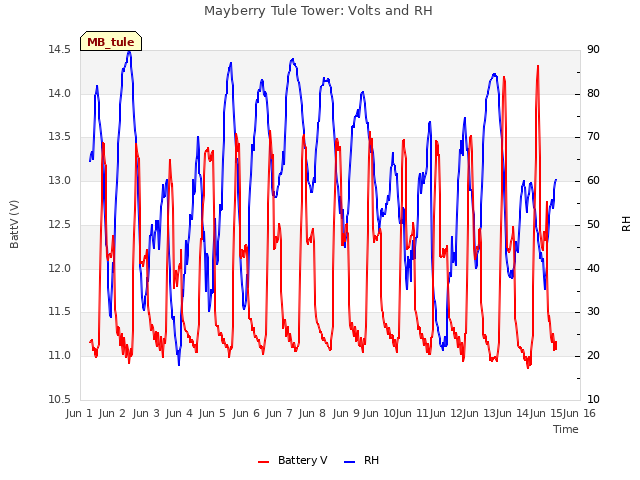Click the Jun 8 tick label
The width and height of the screenshot is (640, 480).
tap(312, 413)
